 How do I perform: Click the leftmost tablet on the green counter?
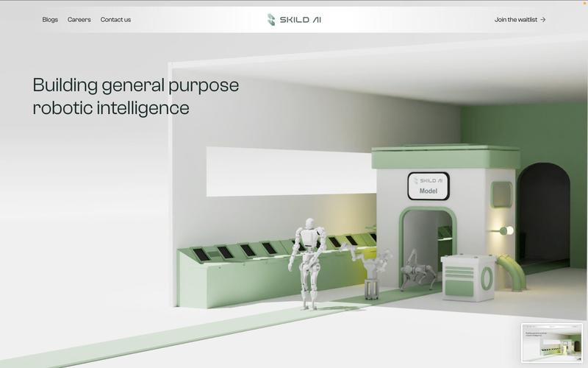(201, 254)
